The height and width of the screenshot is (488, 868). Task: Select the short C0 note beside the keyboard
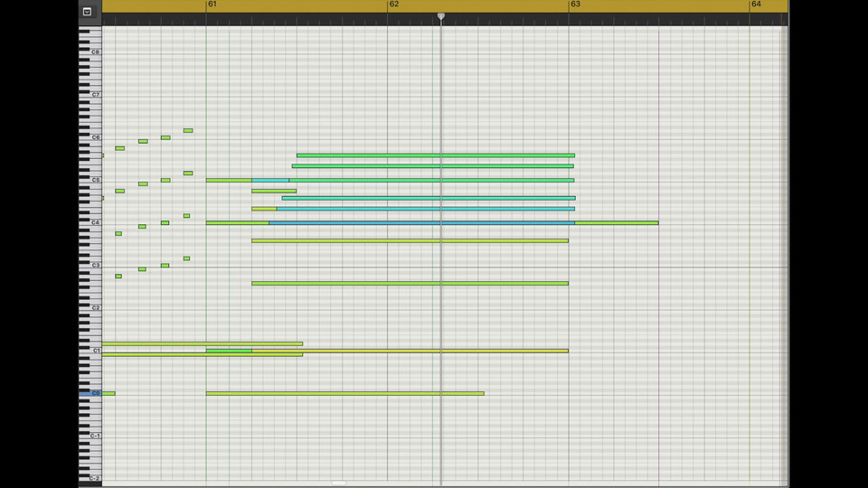coord(108,393)
